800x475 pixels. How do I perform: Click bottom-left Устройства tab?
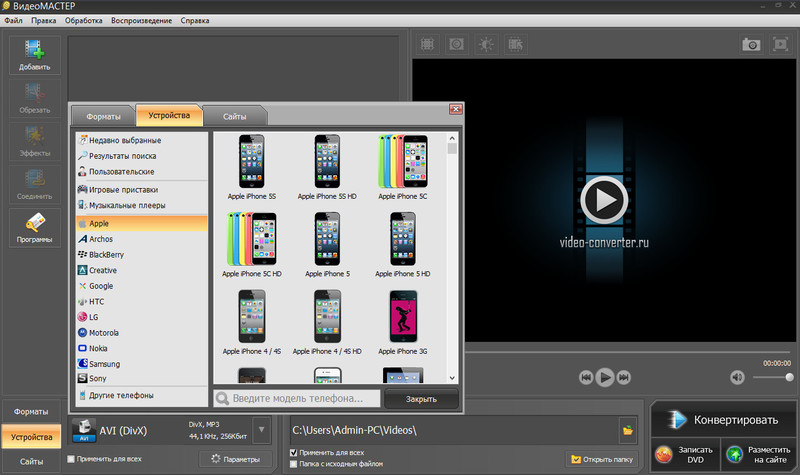click(x=31, y=437)
